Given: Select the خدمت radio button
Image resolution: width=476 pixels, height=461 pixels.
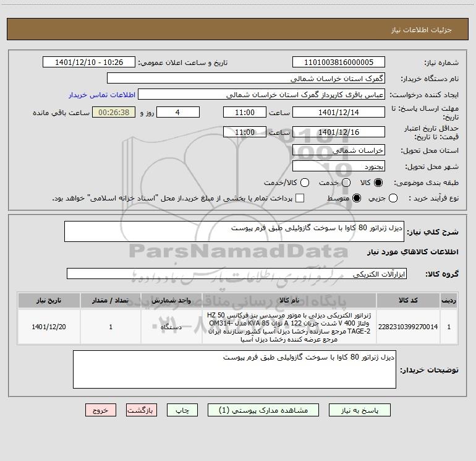Looking at the screenshot, I should click(x=346, y=183).
